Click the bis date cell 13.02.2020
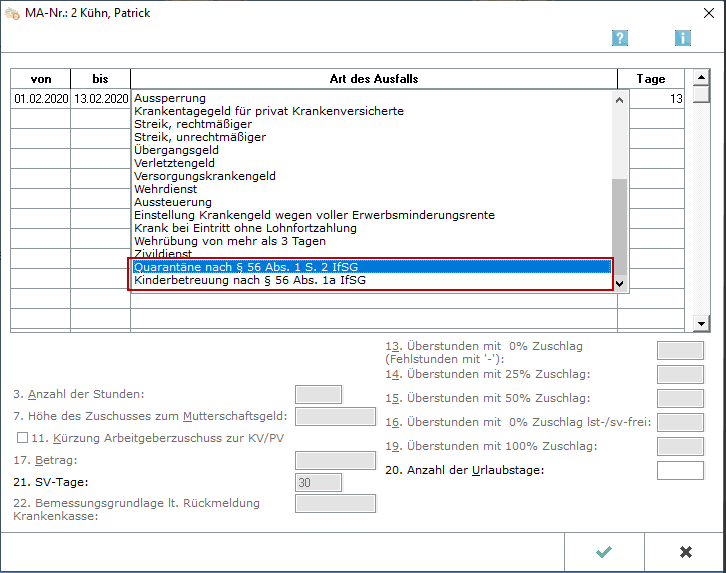The width and height of the screenshot is (726, 573). tap(100, 99)
